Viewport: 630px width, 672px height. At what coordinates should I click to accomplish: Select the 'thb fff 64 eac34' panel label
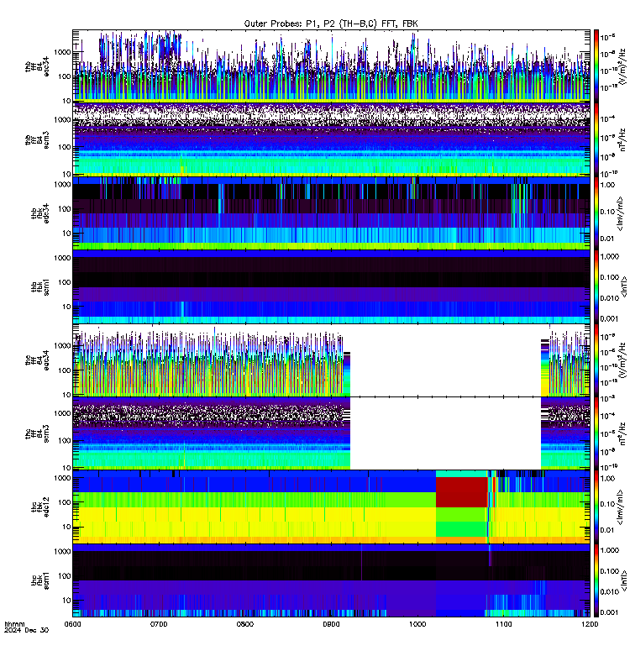(x=37, y=66)
